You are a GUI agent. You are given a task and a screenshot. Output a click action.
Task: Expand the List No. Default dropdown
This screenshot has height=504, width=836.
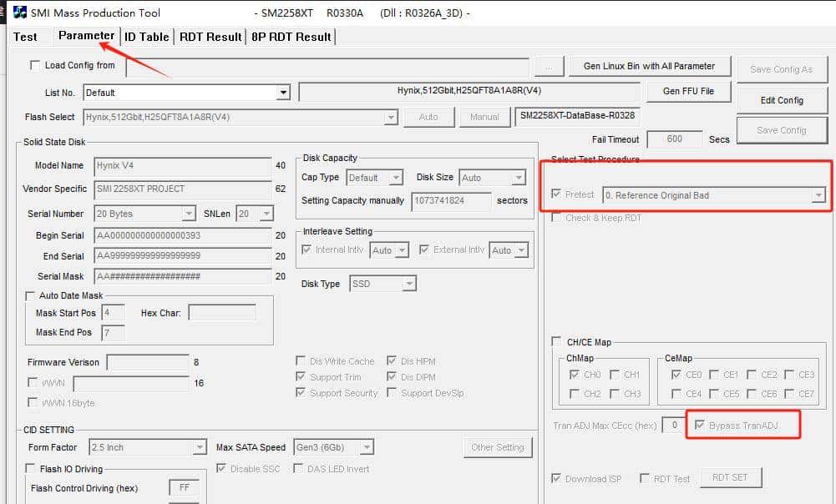(x=283, y=93)
